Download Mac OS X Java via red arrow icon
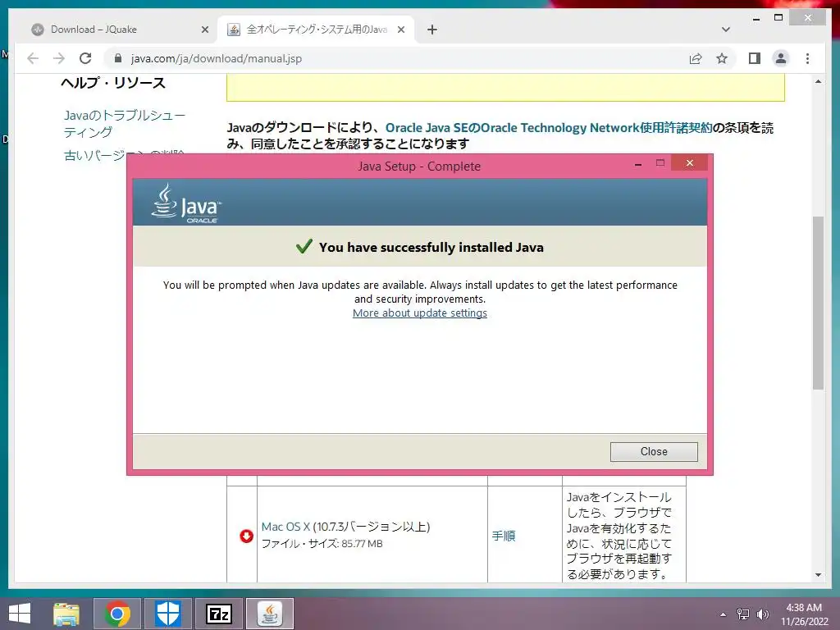 [246, 536]
